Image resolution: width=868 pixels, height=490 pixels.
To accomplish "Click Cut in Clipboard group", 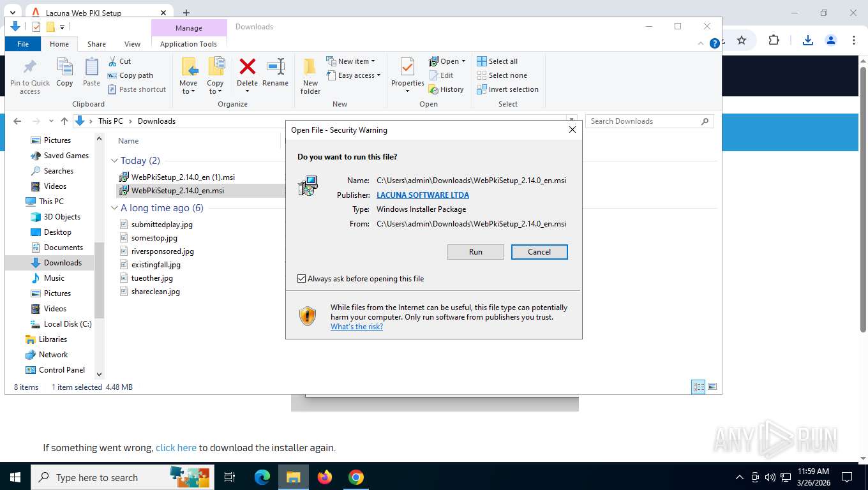I will tap(119, 61).
